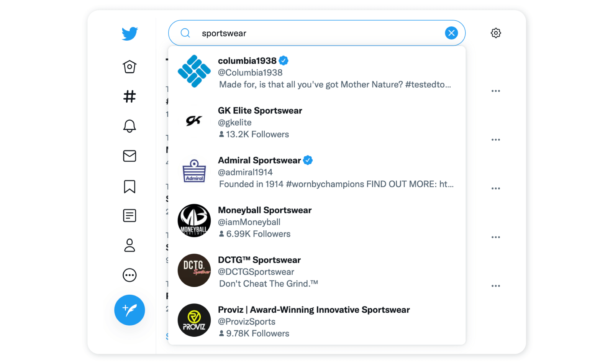613x364 pixels.
Task: Open Direct Messages envelope icon
Action: coord(129,156)
